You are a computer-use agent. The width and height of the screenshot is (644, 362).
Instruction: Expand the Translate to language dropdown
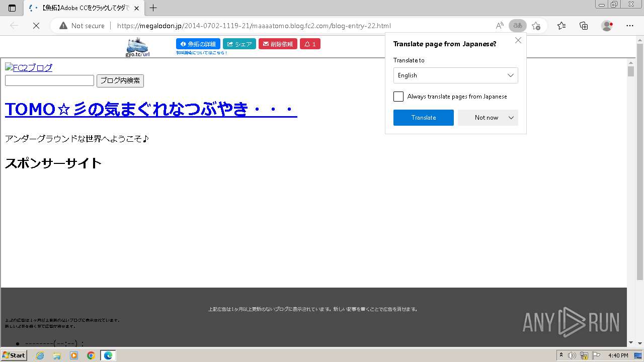coord(455,75)
